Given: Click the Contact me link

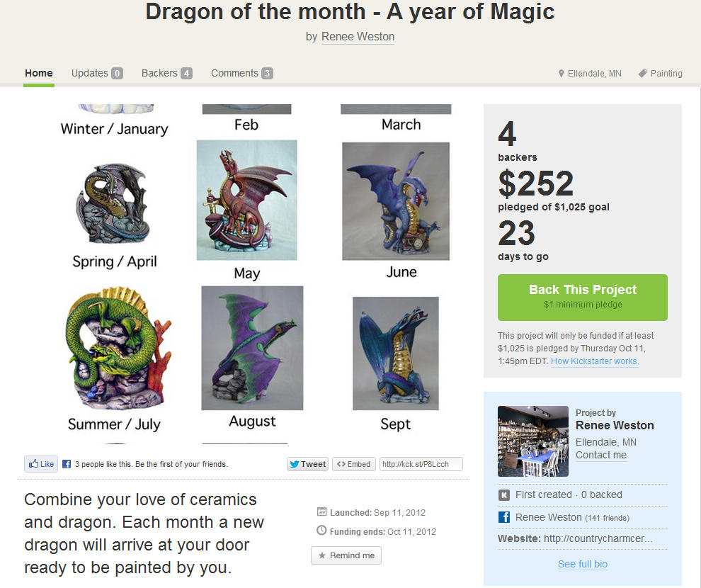Looking at the screenshot, I should tap(601, 455).
